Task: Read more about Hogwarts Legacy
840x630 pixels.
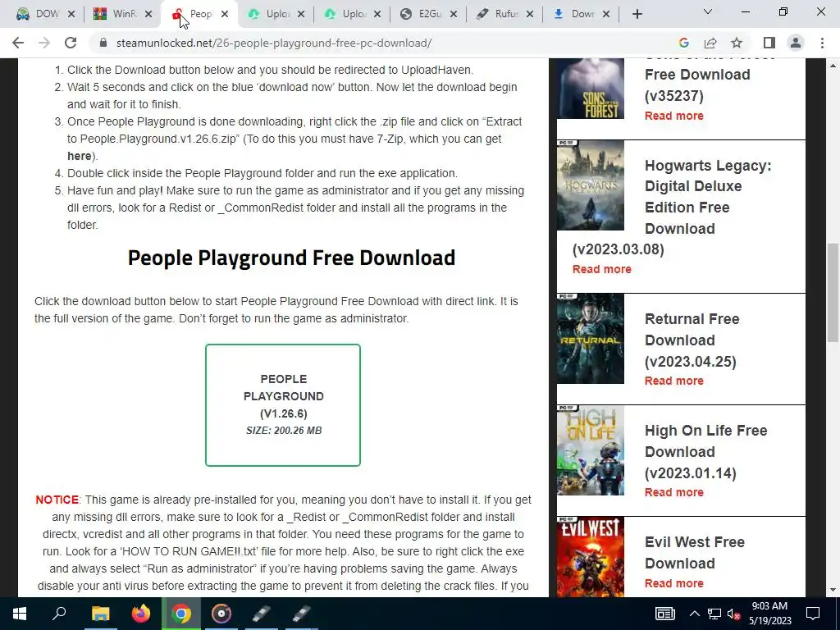Action: pos(601,269)
